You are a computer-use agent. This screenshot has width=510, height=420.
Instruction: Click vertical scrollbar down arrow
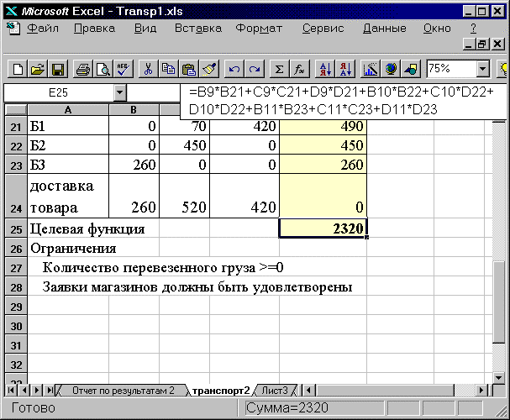click(x=498, y=377)
